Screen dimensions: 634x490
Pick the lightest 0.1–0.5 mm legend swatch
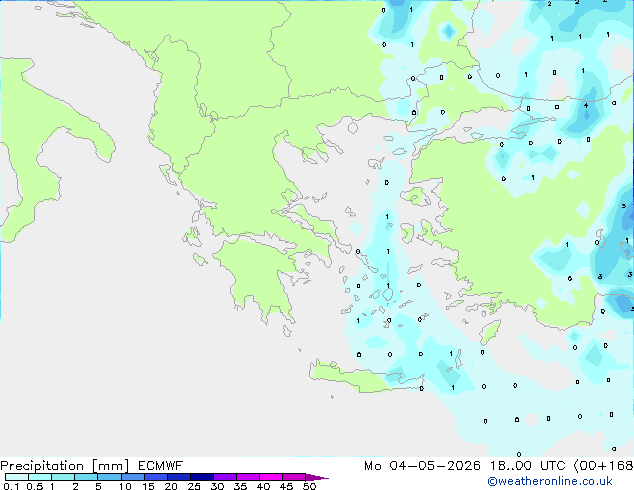[17, 477]
